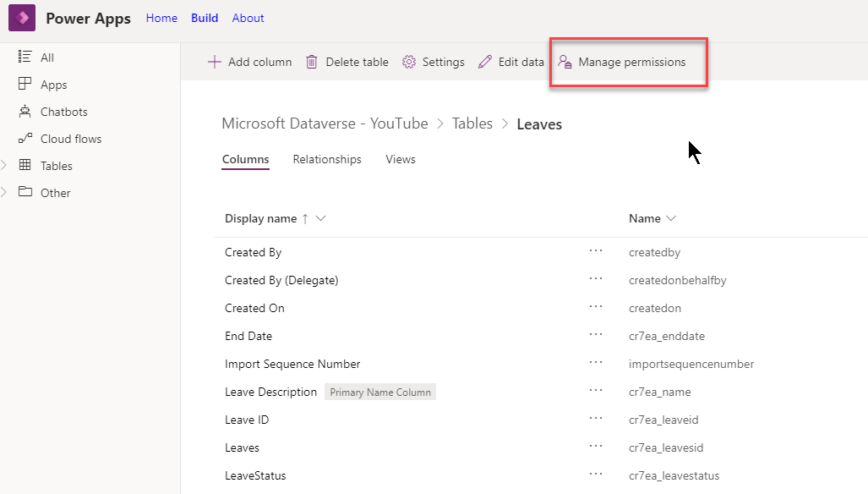The width and height of the screenshot is (868, 494).
Task: Open more options for Import Sequence Number
Action: (596, 362)
